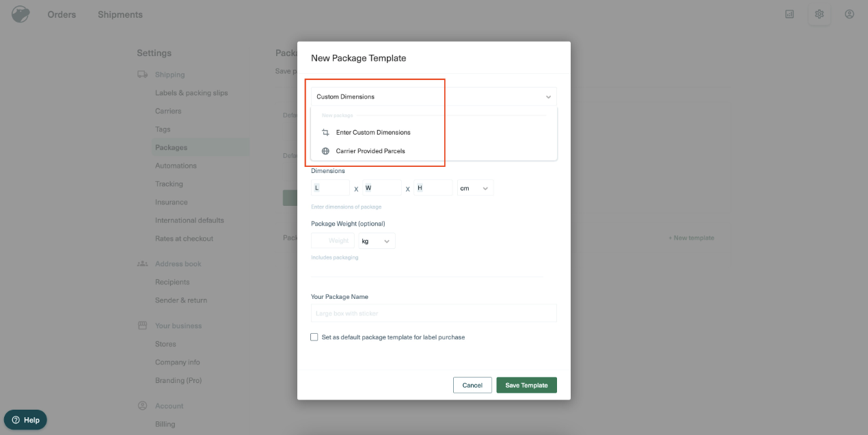Click the Your Package Name field

[434, 313]
